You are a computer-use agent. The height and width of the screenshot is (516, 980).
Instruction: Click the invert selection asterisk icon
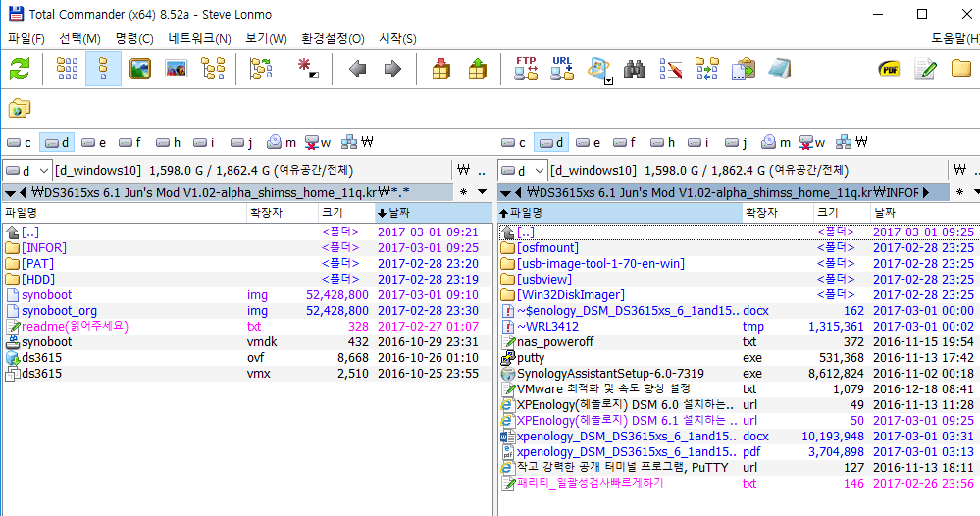307,68
